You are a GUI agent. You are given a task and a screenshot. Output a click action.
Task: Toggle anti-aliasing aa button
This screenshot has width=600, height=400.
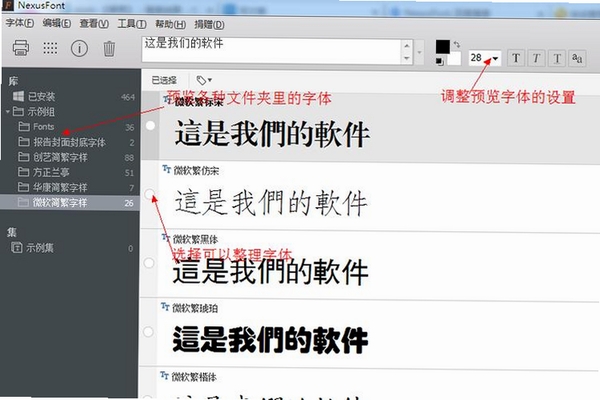click(577, 58)
